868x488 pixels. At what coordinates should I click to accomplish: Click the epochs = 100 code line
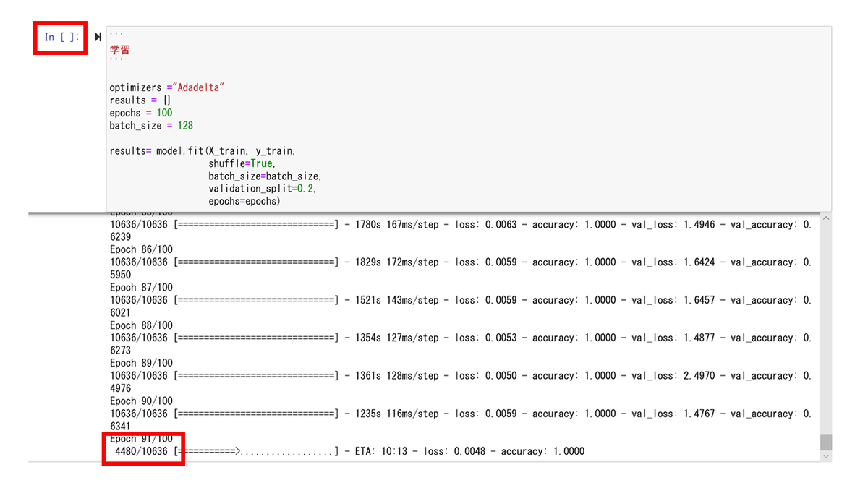click(x=141, y=113)
